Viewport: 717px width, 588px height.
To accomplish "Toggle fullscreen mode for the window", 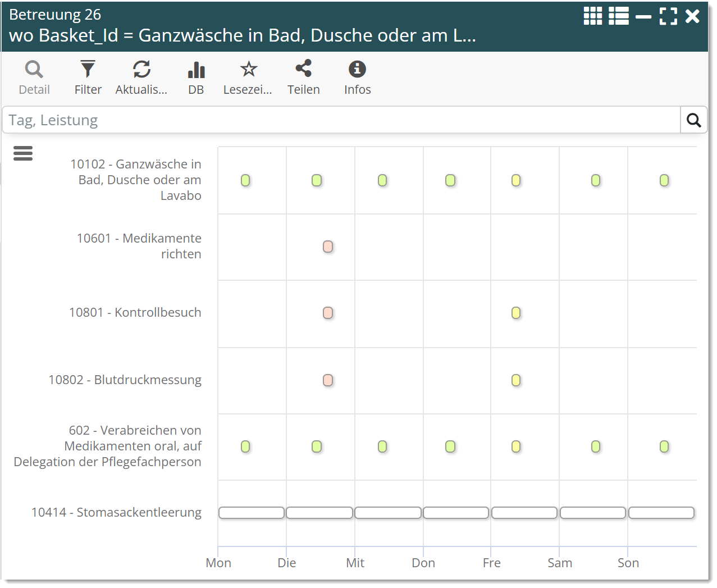I will click(x=668, y=16).
